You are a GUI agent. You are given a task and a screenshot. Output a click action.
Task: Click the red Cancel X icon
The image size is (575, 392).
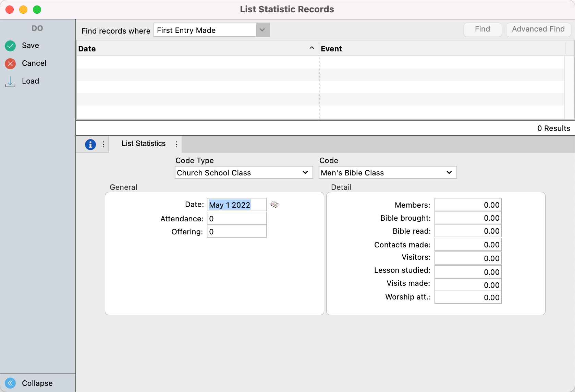tap(10, 63)
